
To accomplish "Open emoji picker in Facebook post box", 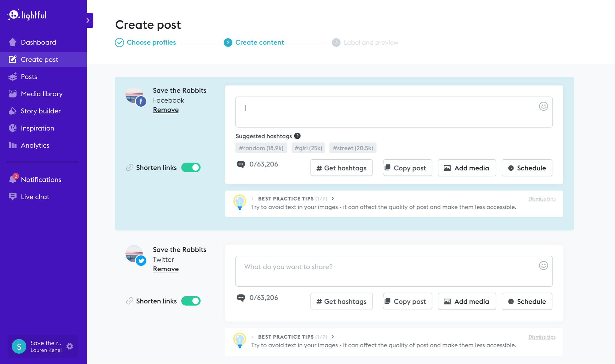I will click(543, 106).
